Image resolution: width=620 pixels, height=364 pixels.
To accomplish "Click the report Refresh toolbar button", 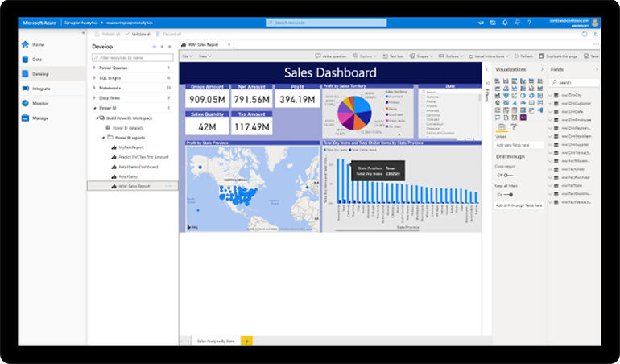I will coord(523,56).
